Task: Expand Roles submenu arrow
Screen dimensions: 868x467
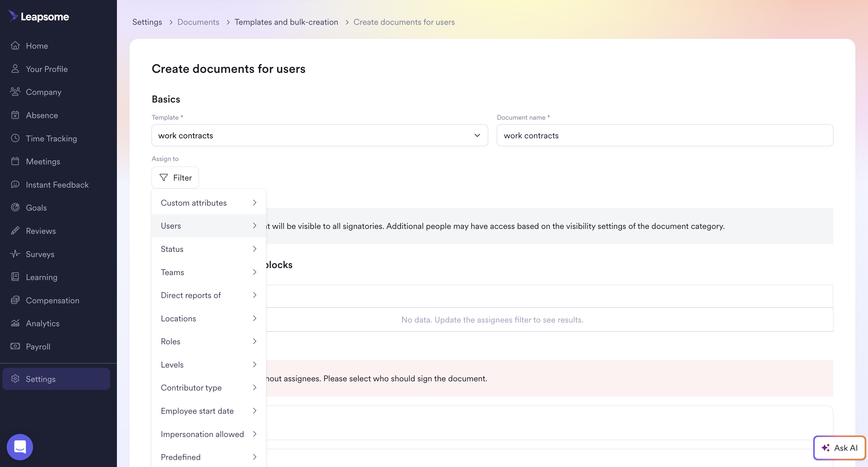Action: coord(255,341)
